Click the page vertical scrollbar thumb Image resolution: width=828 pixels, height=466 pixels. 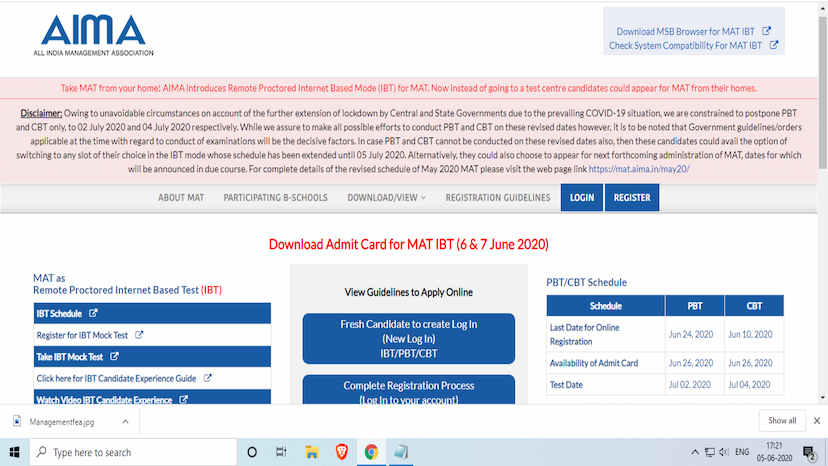pyautogui.click(x=823, y=92)
